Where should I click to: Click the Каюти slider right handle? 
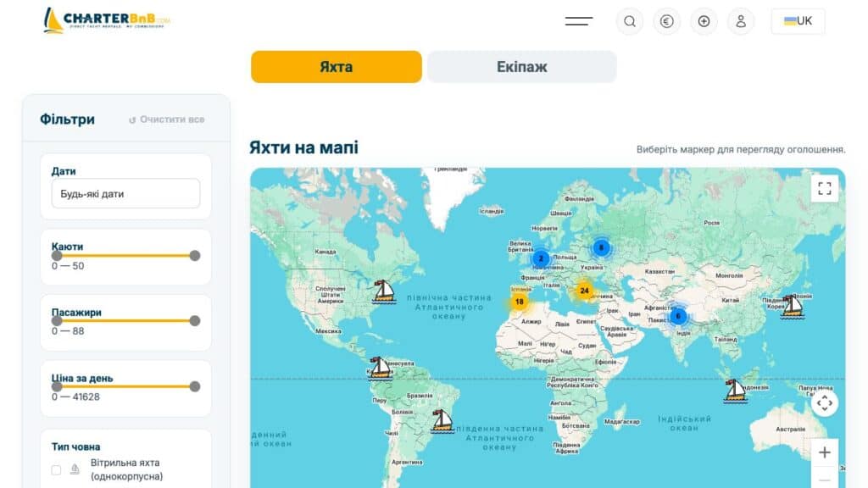point(195,256)
